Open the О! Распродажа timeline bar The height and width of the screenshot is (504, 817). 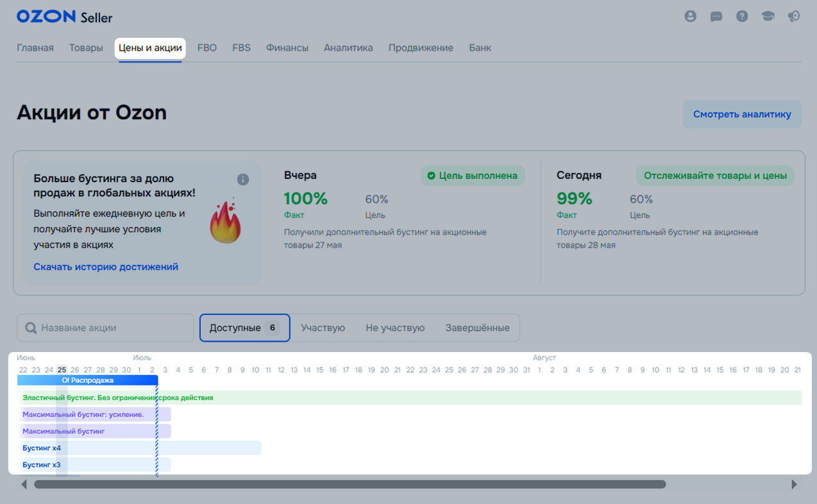(87, 380)
